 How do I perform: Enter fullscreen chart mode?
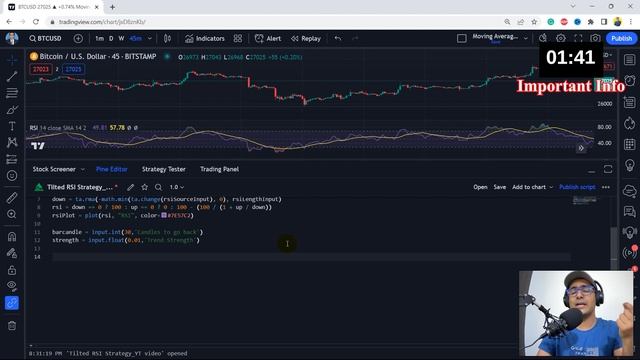[x=578, y=38]
